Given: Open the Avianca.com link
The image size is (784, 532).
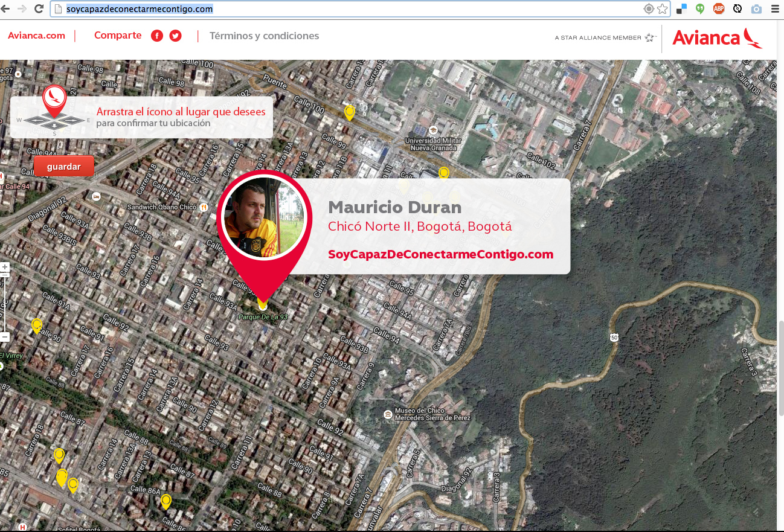Looking at the screenshot, I should pyautogui.click(x=36, y=36).
